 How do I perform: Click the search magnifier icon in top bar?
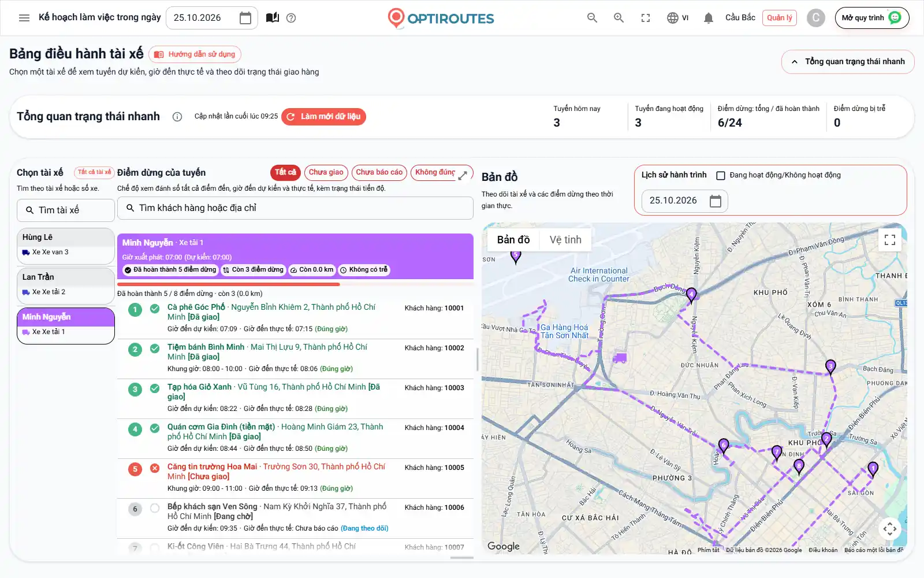592,18
